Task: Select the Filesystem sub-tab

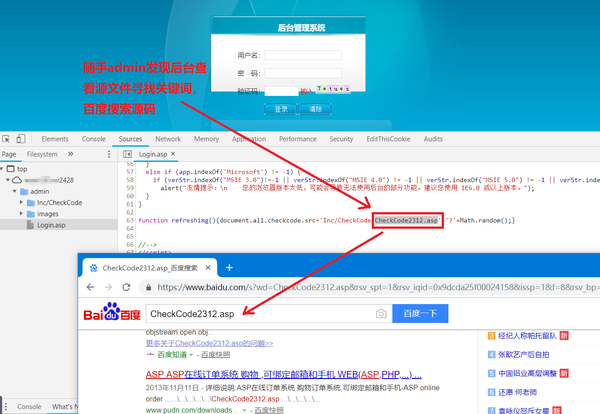Action: pyautogui.click(x=42, y=154)
